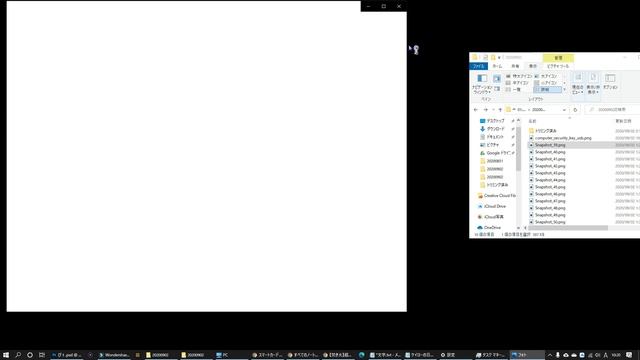Screen dimensions: 640x360
Task: Select list layout (一覧)
Action: 514,89
